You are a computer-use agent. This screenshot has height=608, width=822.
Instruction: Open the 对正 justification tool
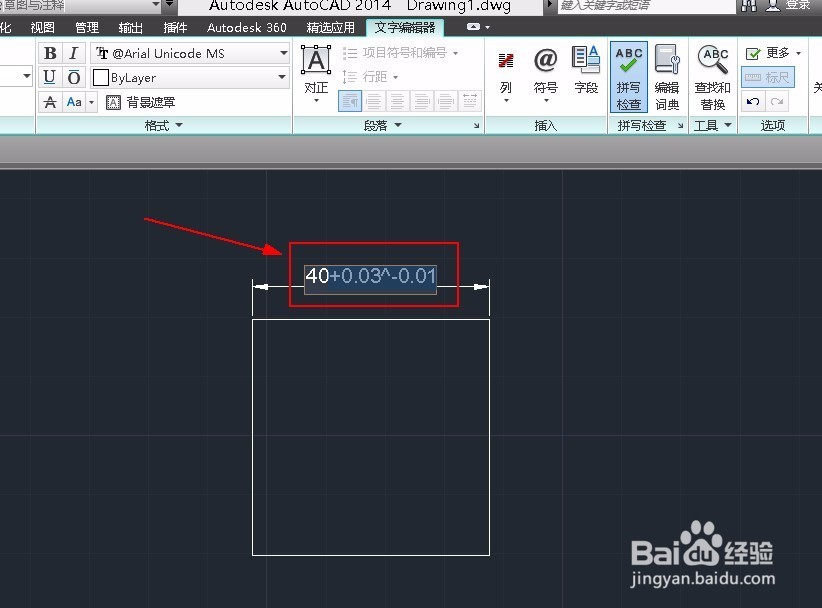tap(316, 75)
